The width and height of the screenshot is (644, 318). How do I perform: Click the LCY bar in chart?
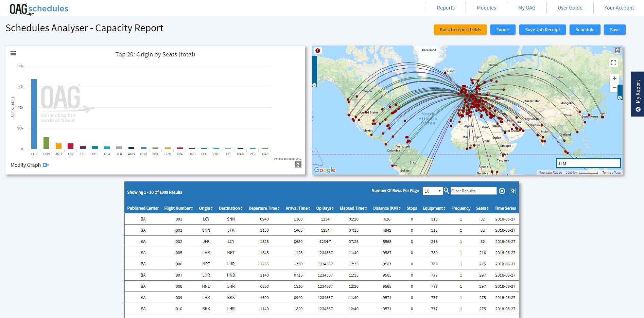click(71, 146)
